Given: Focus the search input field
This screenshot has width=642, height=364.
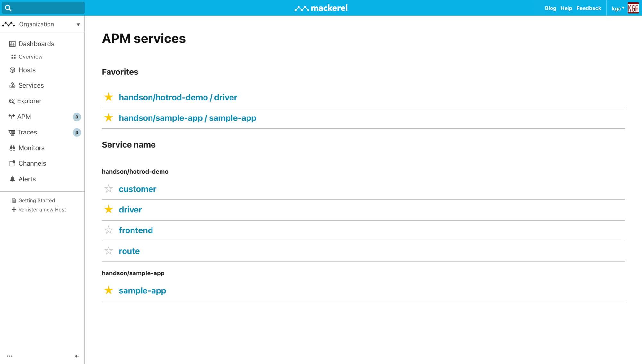Looking at the screenshot, I should click(x=43, y=8).
